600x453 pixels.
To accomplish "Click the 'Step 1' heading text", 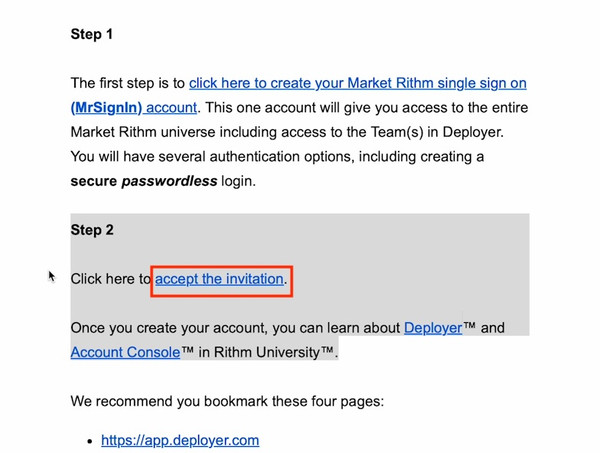I will pos(91,34).
